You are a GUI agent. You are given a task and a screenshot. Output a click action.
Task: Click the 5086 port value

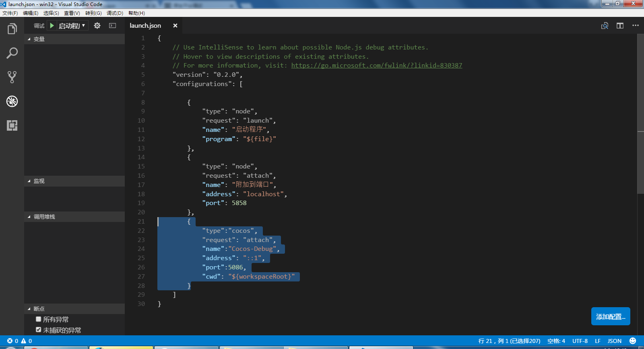point(235,267)
